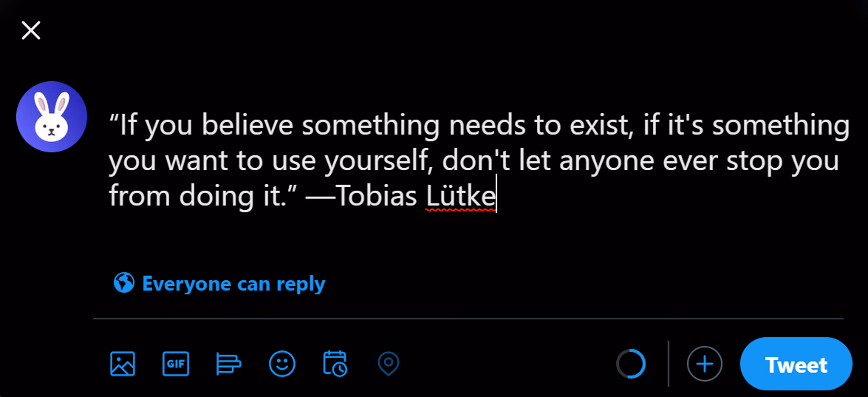Image resolution: width=868 pixels, height=397 pixels.
Task: Click the location pin icon
Action: [x=388, y=364]
